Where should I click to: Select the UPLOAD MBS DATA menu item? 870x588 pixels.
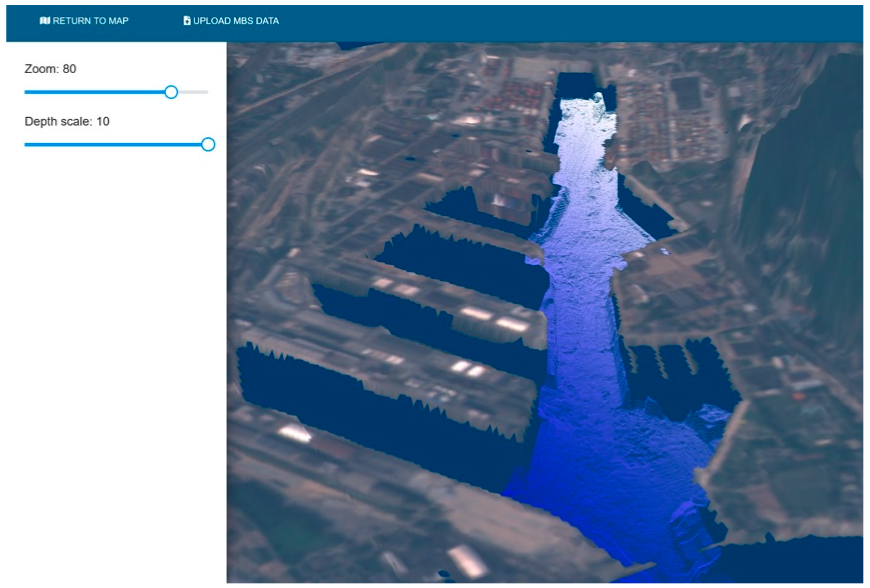point(236,21)
